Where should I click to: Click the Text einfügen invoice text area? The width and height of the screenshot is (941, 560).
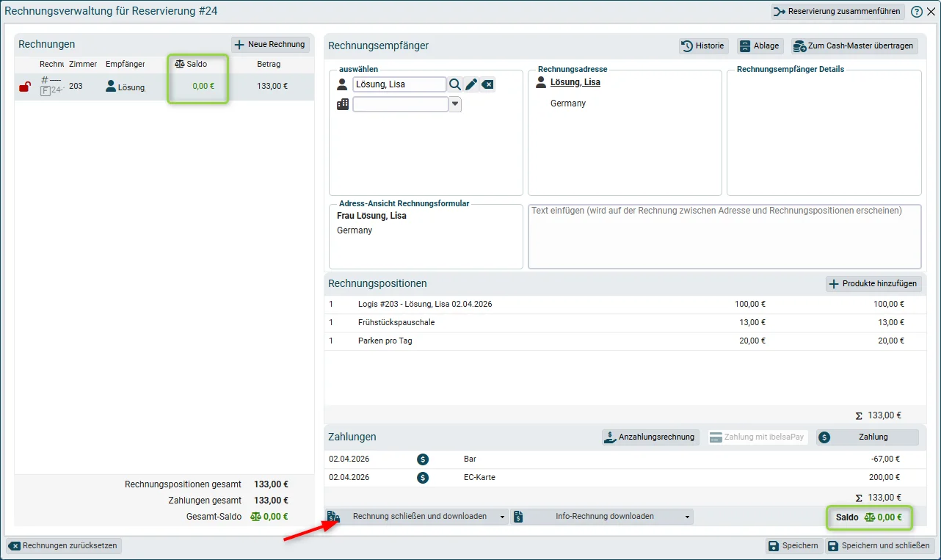[x=724, y=236]
